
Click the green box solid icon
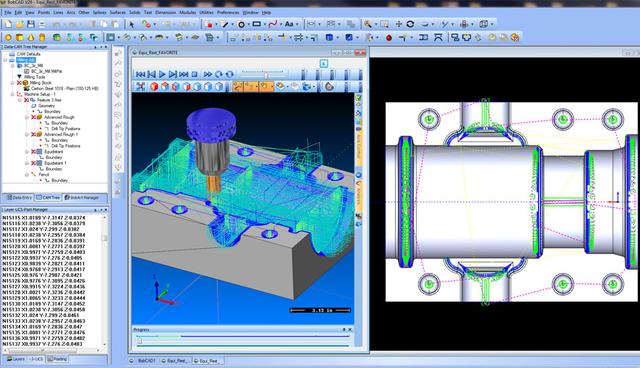click(57, 38)
